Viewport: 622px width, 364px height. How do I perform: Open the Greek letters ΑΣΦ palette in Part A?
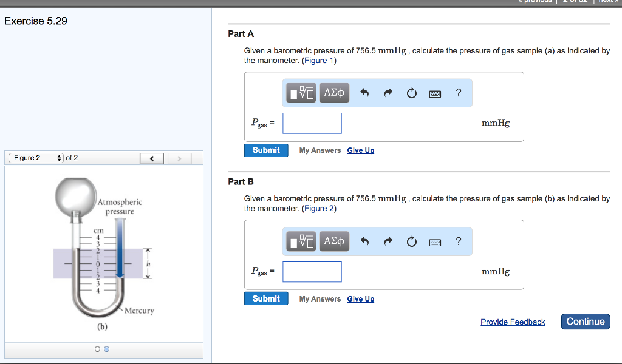[333, 92]
